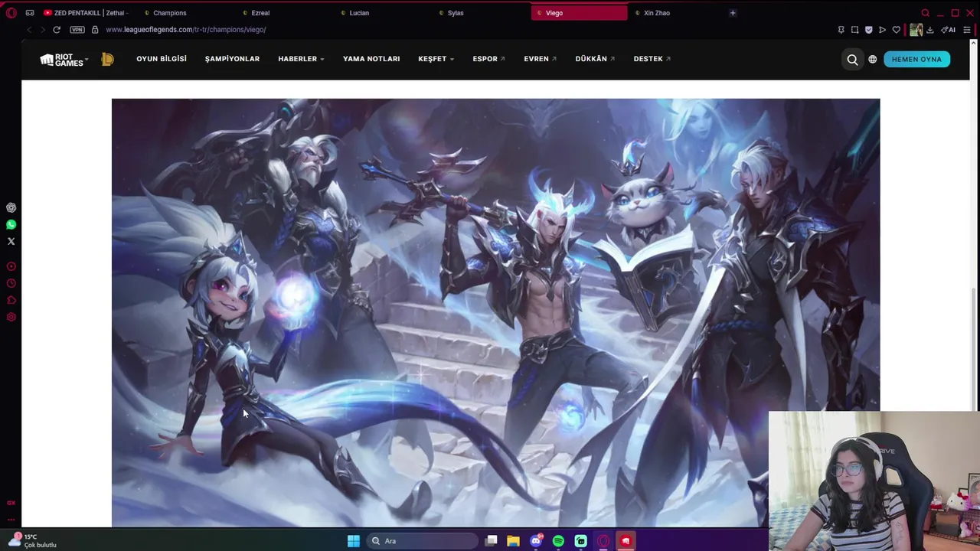Open File Explorer from the taskbar
The width and height of the screenshot is (980, 551).
(514, 541)
